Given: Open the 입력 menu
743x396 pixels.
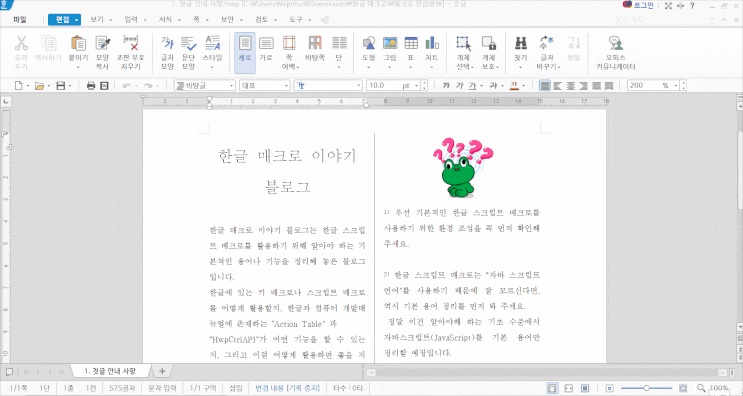Looking at the screenshot, I should click(x=131, y=20).
